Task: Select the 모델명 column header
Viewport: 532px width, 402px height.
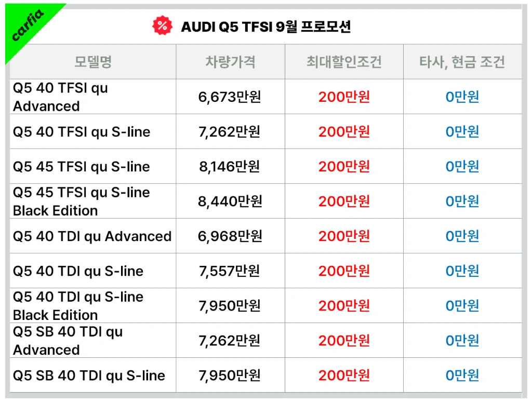Action: (x=93, y=62)
